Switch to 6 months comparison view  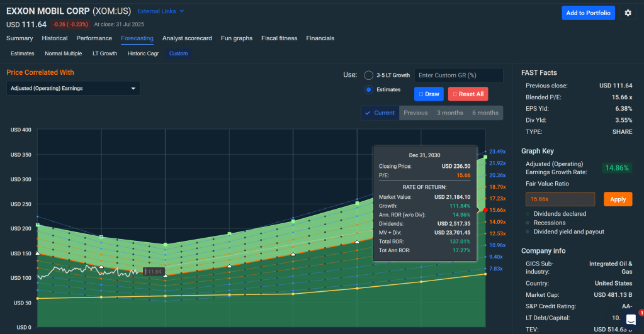[x=485, y=113]
